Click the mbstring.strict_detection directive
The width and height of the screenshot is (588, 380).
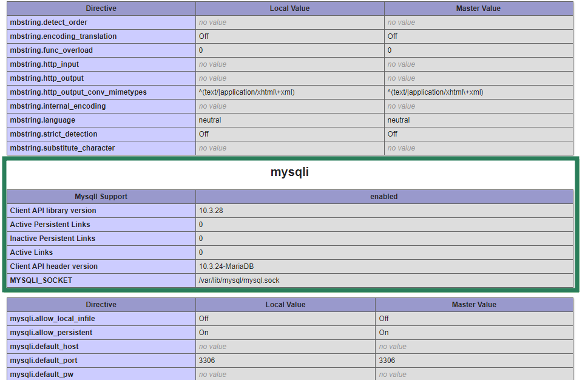[x=53, y=134]
